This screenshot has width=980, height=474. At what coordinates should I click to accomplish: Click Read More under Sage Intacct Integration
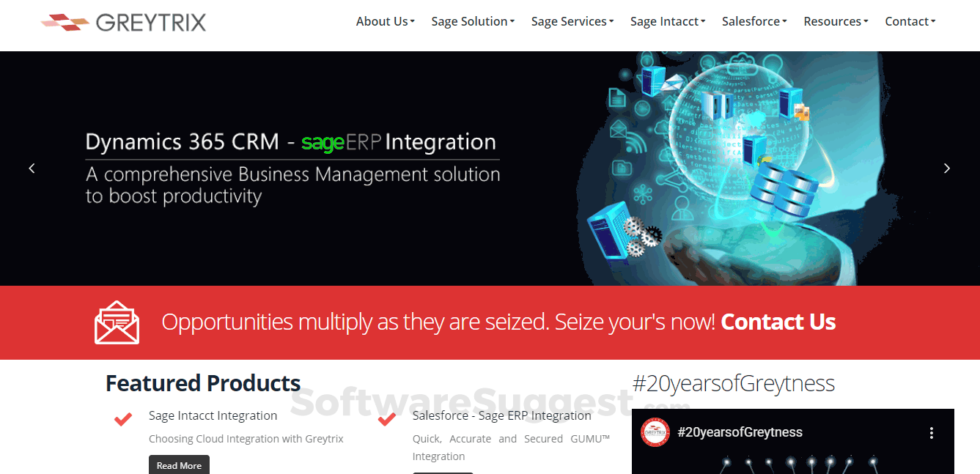click(179, 464)
